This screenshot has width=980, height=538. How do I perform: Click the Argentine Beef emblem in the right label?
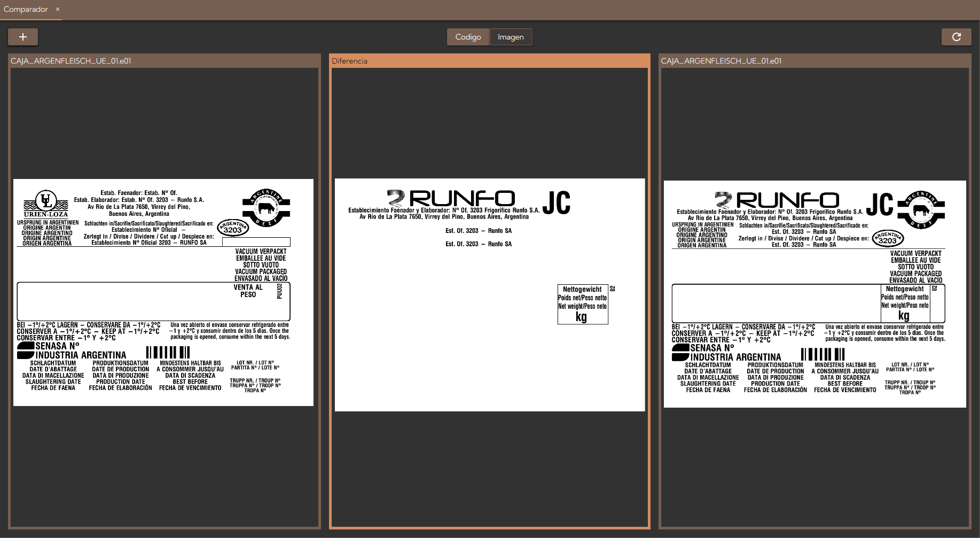click(921, 209)
